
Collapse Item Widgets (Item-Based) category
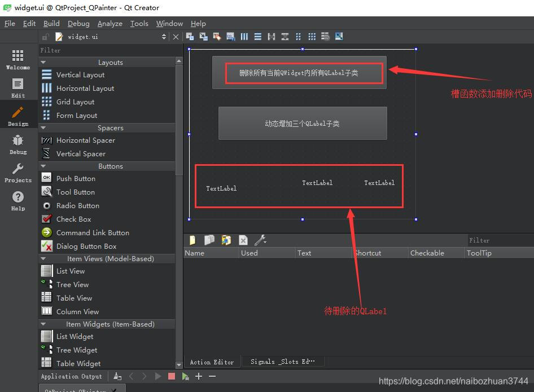click(x=43, y=324)
